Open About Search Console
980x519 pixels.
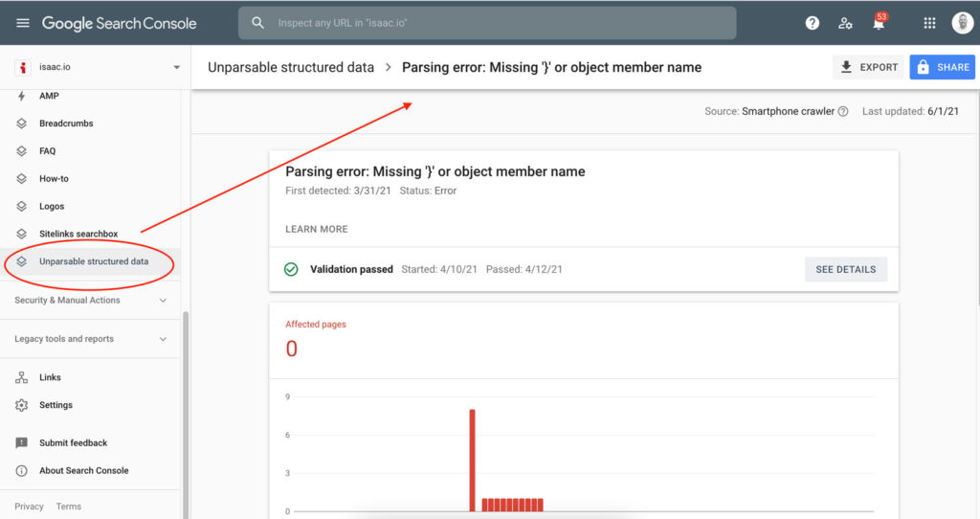pos(84,470)
